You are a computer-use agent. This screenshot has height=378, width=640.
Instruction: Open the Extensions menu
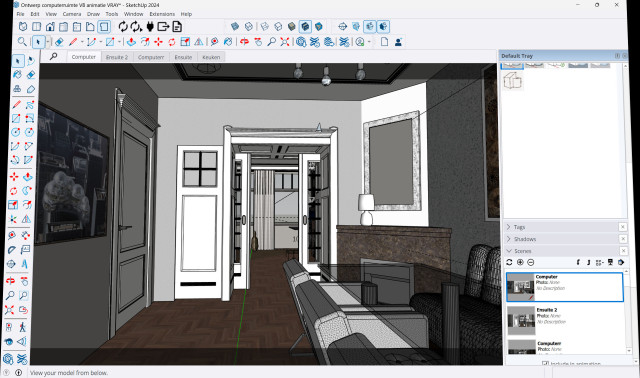[x=162, y=14]
